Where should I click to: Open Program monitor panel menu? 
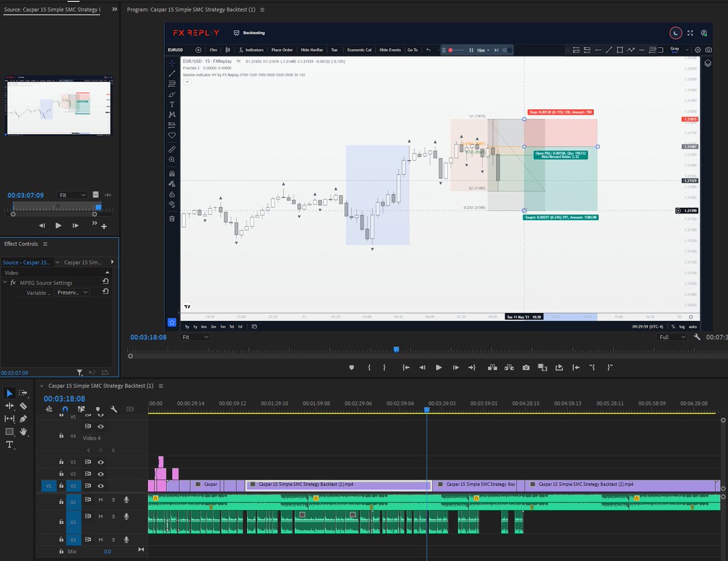(x=262, y=10)
